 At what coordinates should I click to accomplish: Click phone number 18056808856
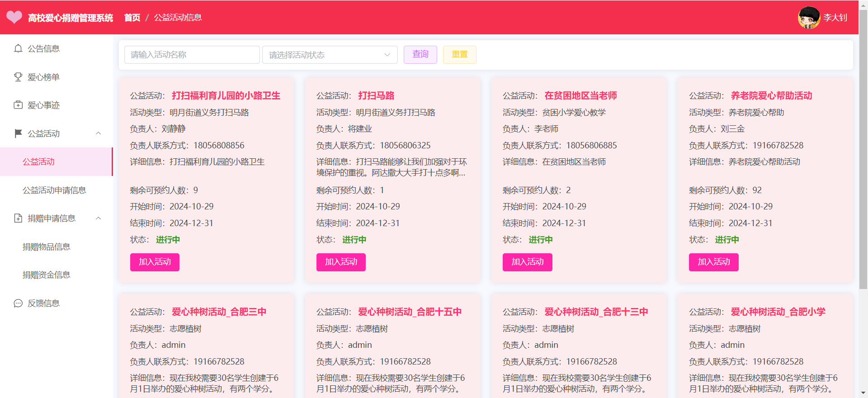(x=219, y=145)
